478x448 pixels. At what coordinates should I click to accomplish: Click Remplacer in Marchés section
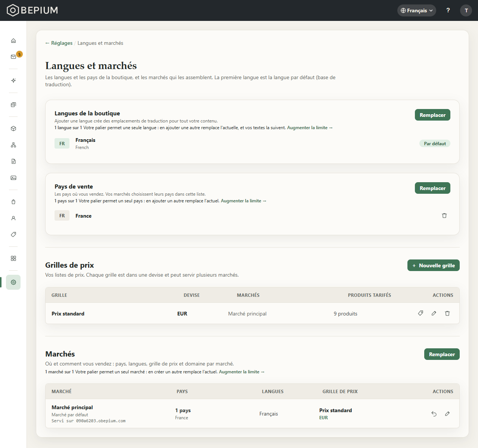442,354
